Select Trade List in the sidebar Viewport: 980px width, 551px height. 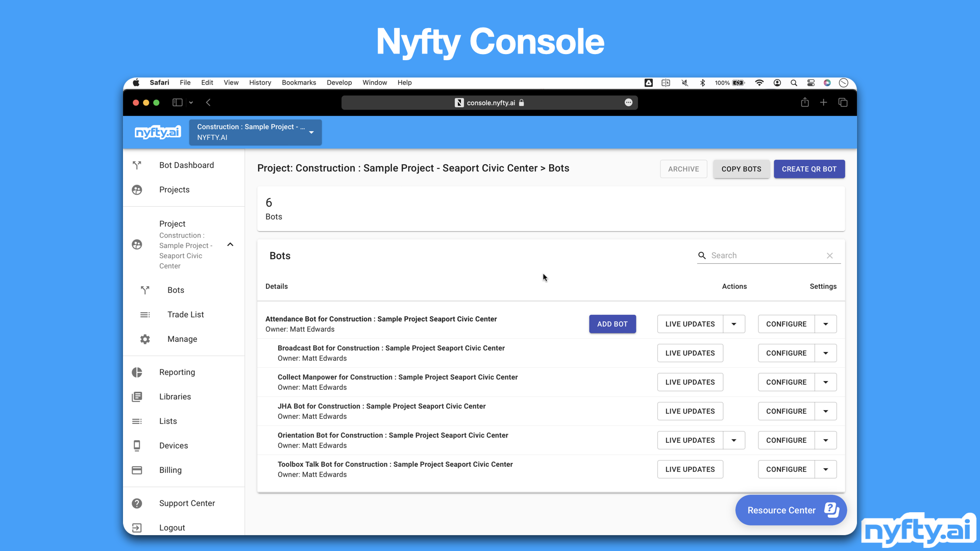click(x=185, y=315)
